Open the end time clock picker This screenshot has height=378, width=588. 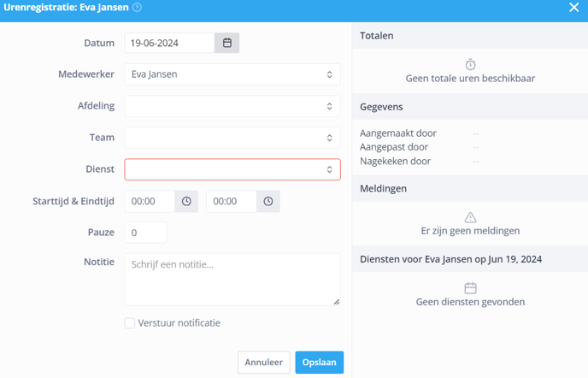coord(268,201)
